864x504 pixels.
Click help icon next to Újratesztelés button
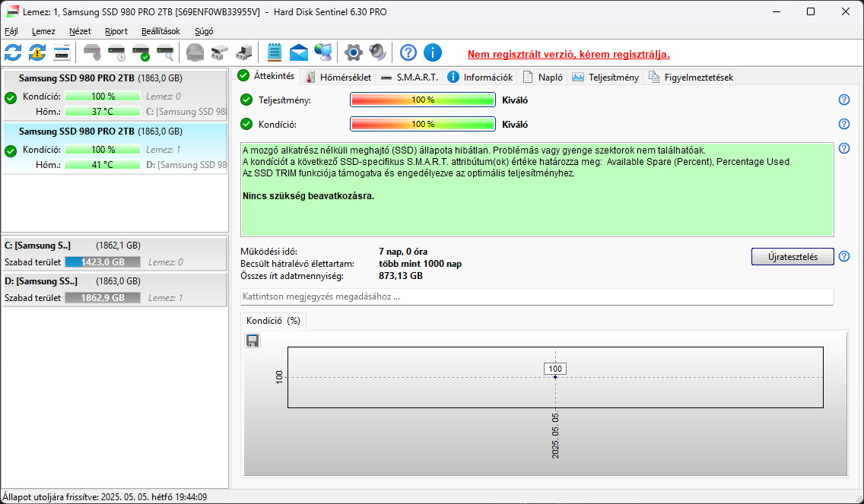click(843, 256)
